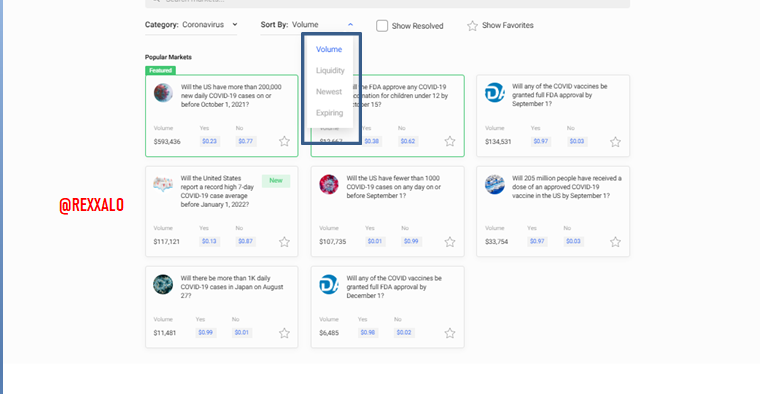Viewport: 760px width, 394px height.
Task: Favorite the 200,000 new daily cases market
Action: click(x=284, y=142)
